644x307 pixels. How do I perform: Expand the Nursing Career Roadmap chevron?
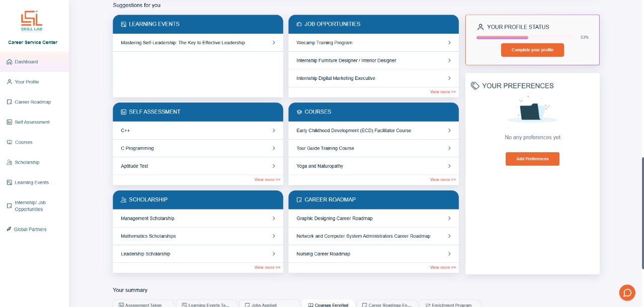pos(449,254)
